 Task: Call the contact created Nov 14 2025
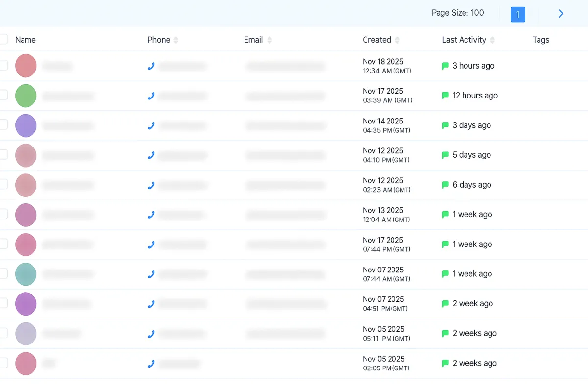(151, 126)
